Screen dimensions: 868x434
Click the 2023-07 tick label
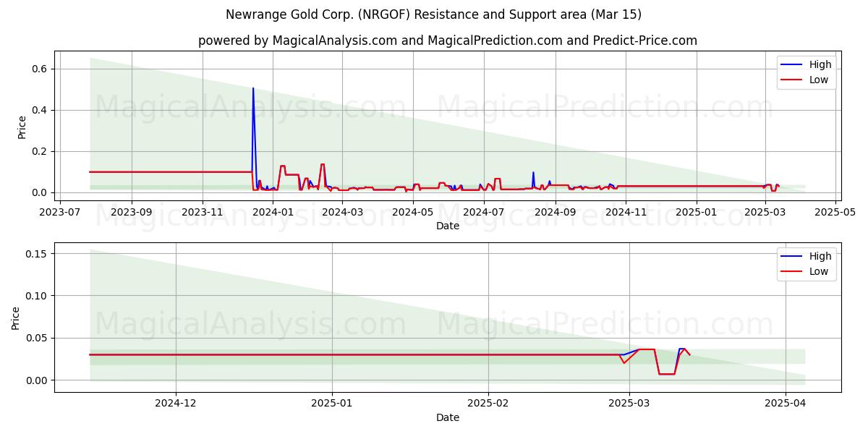coord(60,211)
